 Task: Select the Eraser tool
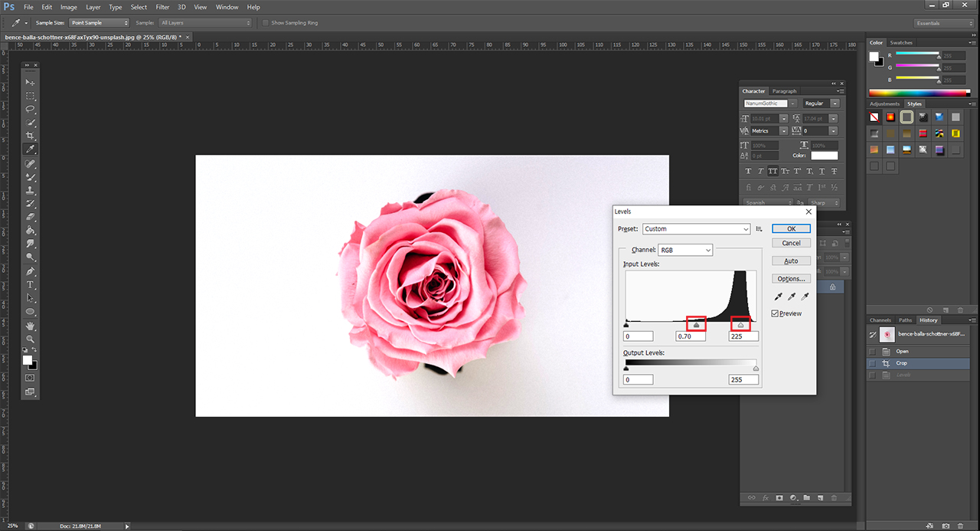[x=31, y=217]
